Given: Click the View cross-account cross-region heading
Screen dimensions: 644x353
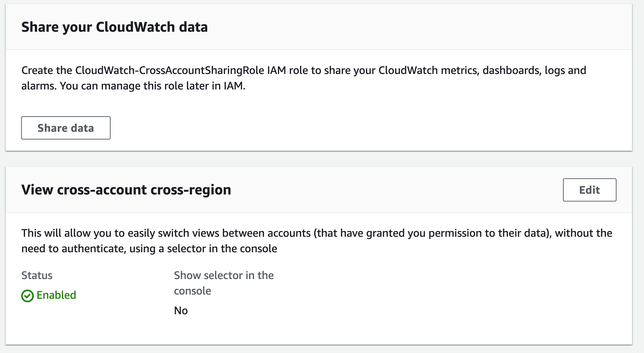Looking at the screenshot, I should (126, 190).
